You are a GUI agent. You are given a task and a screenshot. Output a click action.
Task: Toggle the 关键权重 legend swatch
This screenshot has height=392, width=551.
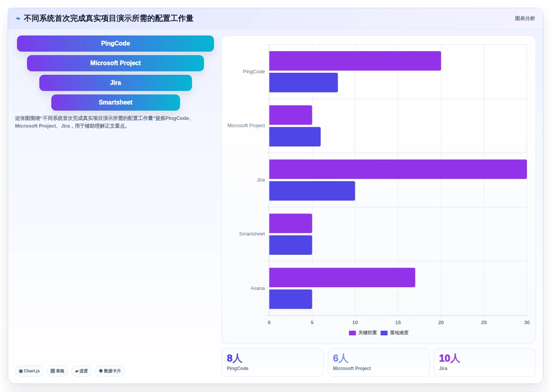[x=352, y=333]
